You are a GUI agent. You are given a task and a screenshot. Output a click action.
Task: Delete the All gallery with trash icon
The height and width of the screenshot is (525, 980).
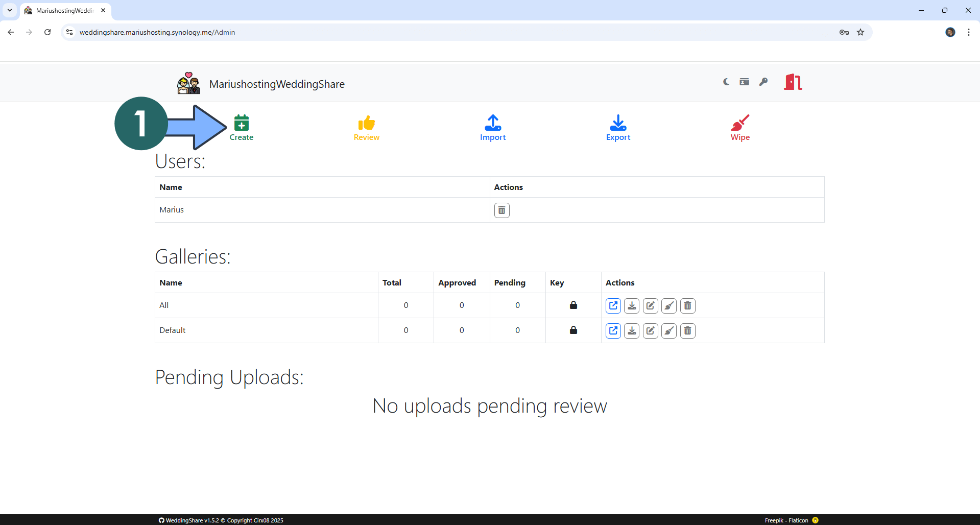click(x=688, y=306)
